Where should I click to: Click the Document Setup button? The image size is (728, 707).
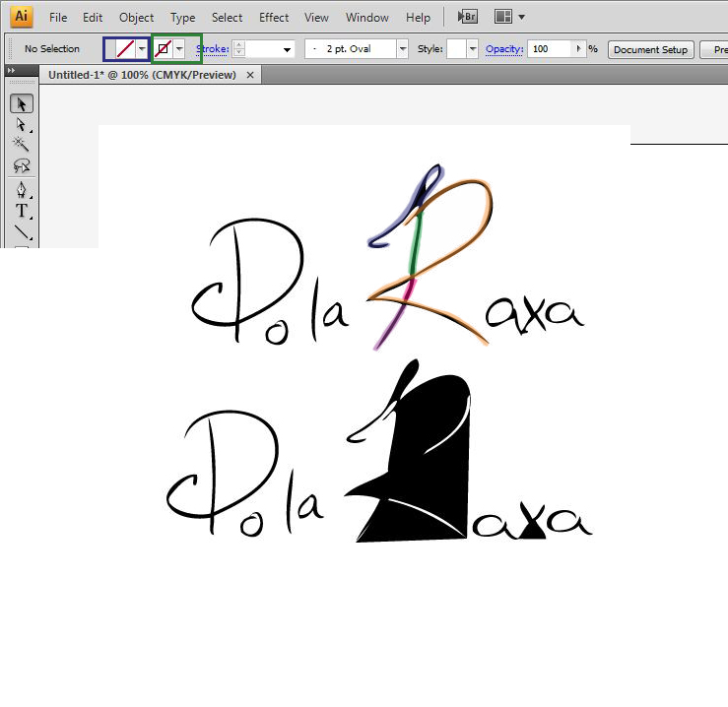[x=651, y=49]
